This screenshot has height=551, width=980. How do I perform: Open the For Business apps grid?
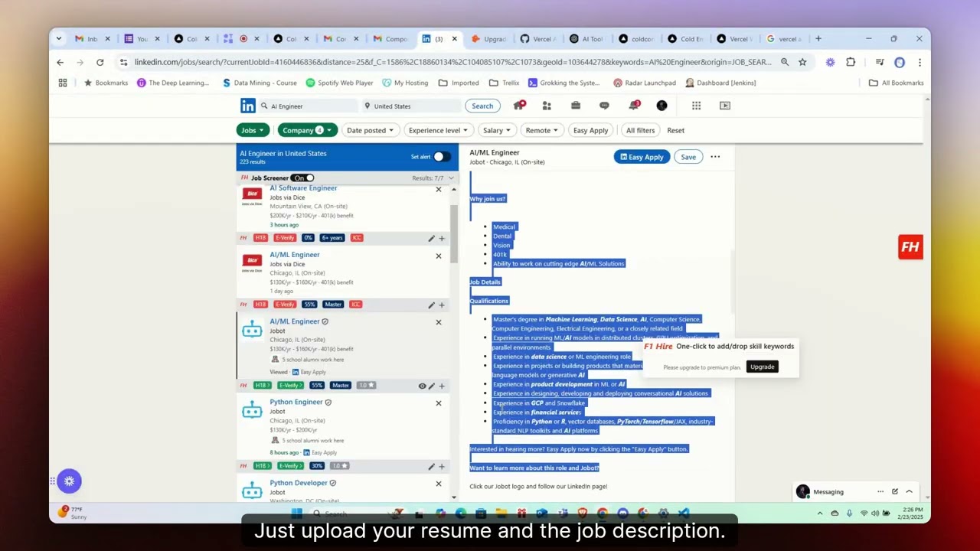pyautogui.click(x=696, y=106)
